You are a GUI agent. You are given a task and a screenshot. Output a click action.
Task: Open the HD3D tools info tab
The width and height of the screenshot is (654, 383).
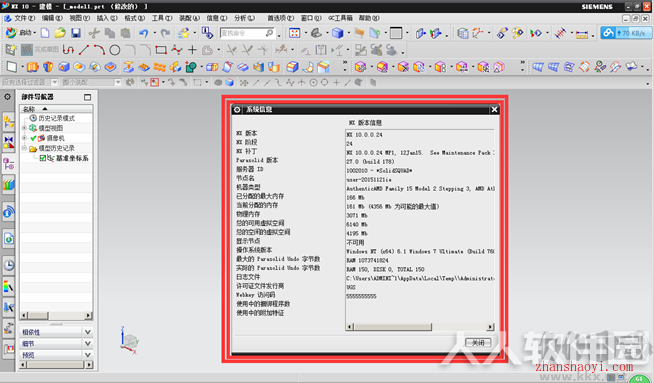pyautogui.click(x=9, y=212)
